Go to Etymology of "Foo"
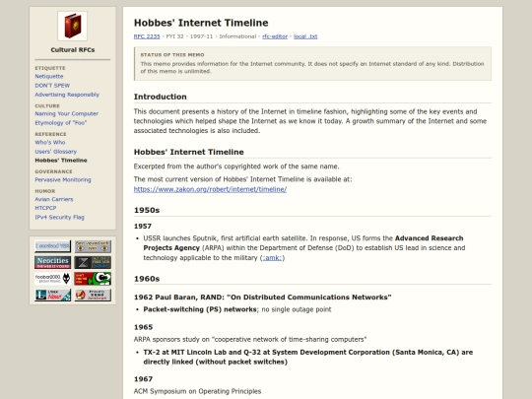 pyautogui.click(x=61, y=123)
